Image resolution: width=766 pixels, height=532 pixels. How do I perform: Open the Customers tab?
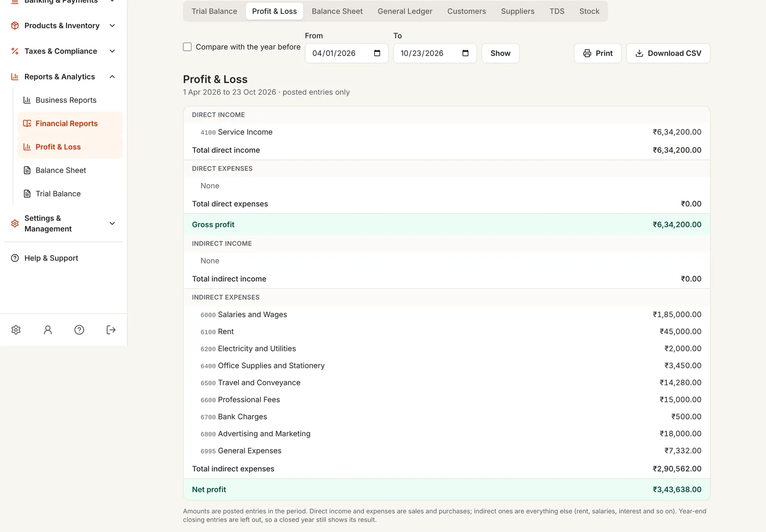click(467, 11)
